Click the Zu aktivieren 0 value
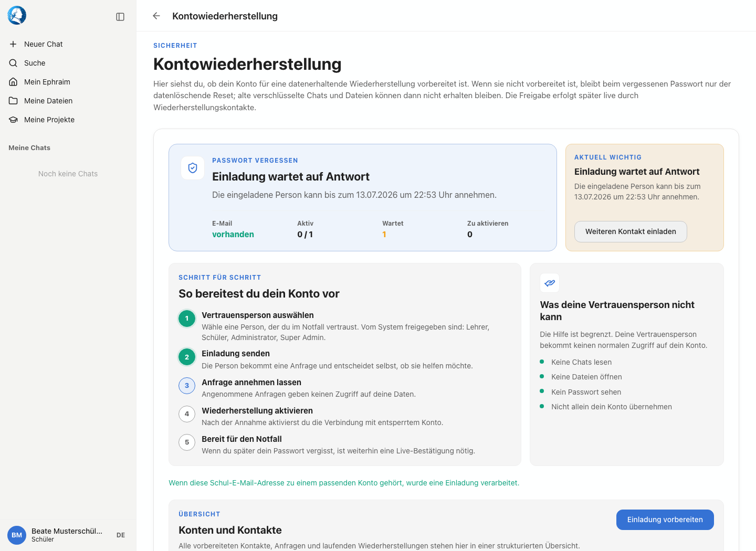The height and width of the screenshot is (551, 756). tap(470, 235)
